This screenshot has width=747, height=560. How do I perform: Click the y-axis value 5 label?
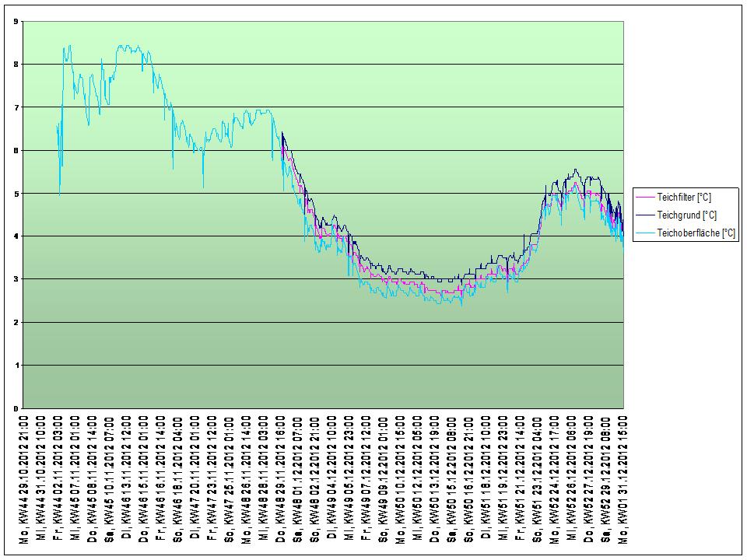pos(16,193)
